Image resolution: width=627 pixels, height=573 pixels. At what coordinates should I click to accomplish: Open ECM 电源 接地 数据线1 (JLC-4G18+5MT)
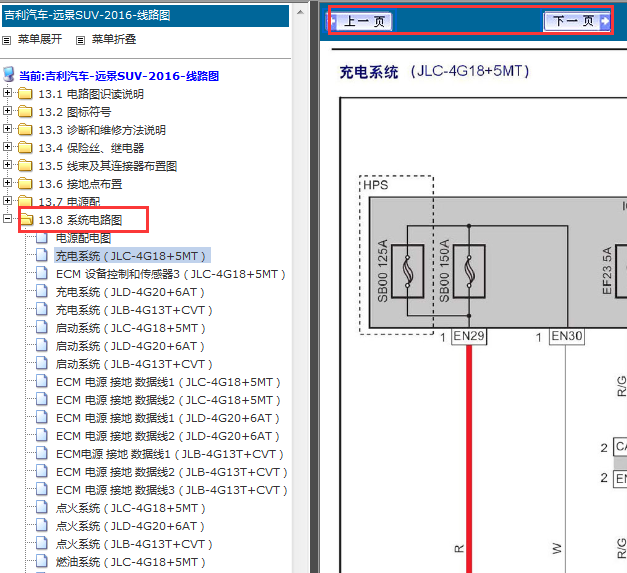(x=168, y=382)
